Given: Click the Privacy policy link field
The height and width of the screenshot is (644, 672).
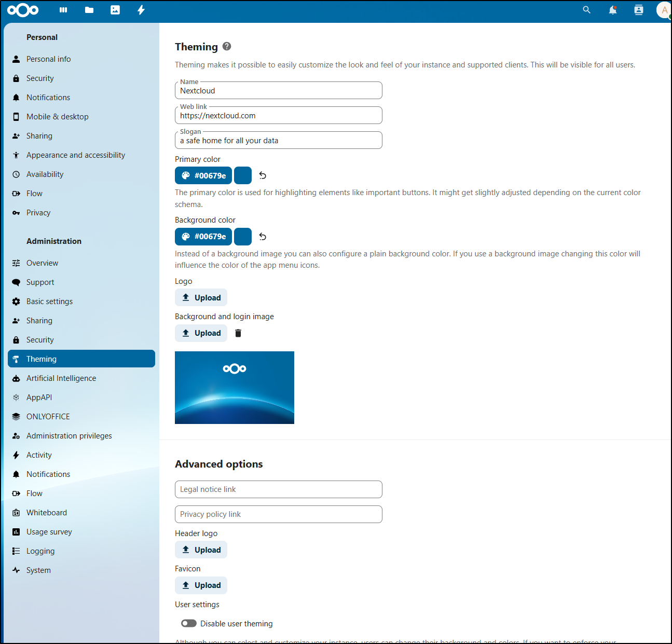Looking at the screenshot, I should point(279,514).
